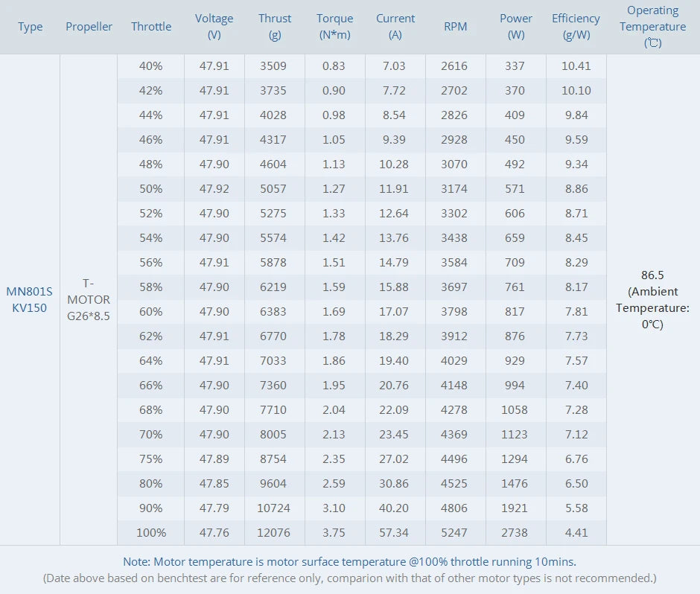
Task: Click the Operating Temperature header
Action: pyautogui.click(x=652, y=27)
